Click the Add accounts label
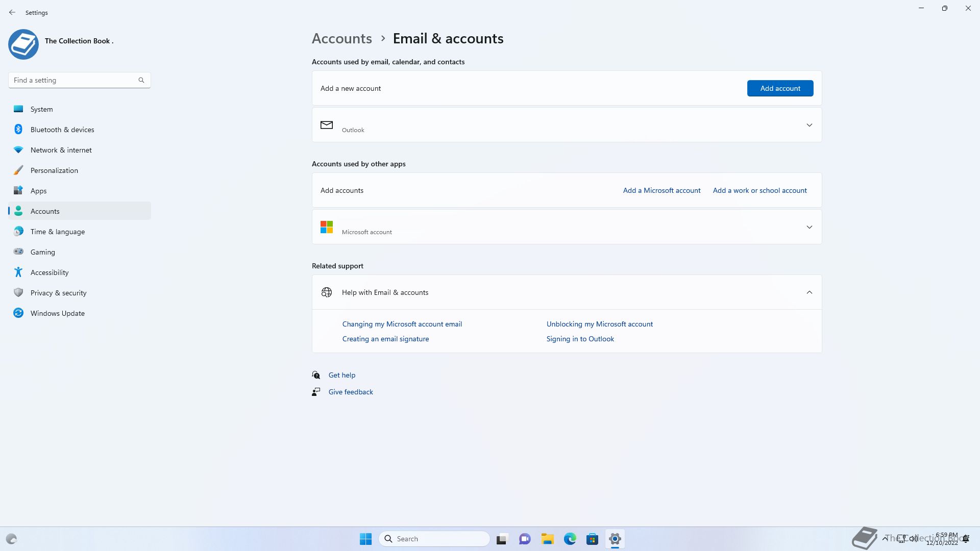 342,190
